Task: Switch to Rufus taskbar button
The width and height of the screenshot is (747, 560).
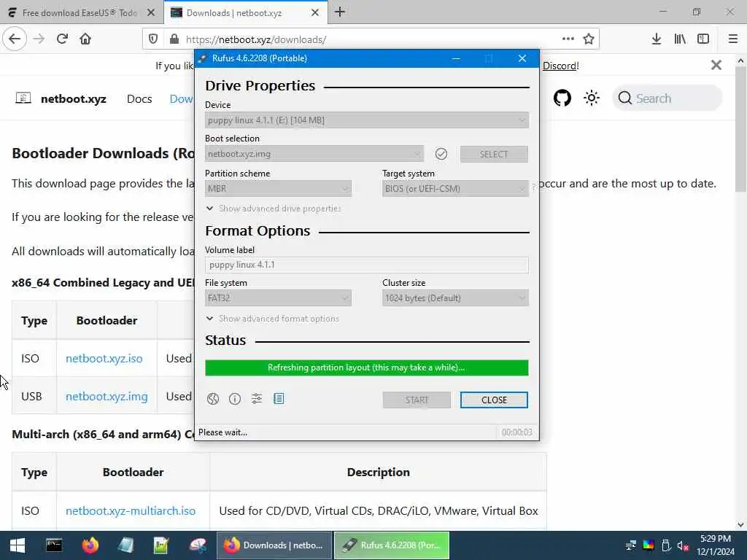Action: [392, 545]
